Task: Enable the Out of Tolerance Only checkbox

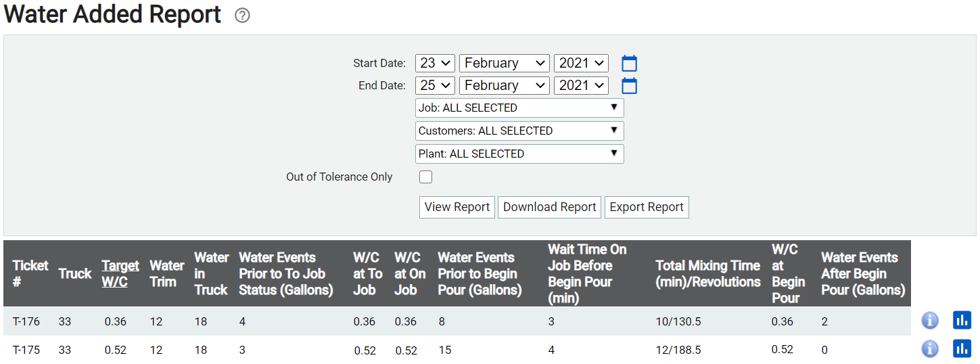Action: pos(425,177)
